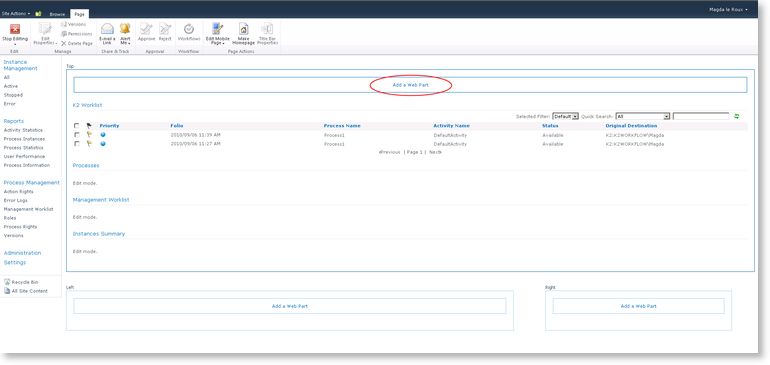Click the flag icon in the 11:39 AM row
This screenshot has height=365, width=770.
89,135
